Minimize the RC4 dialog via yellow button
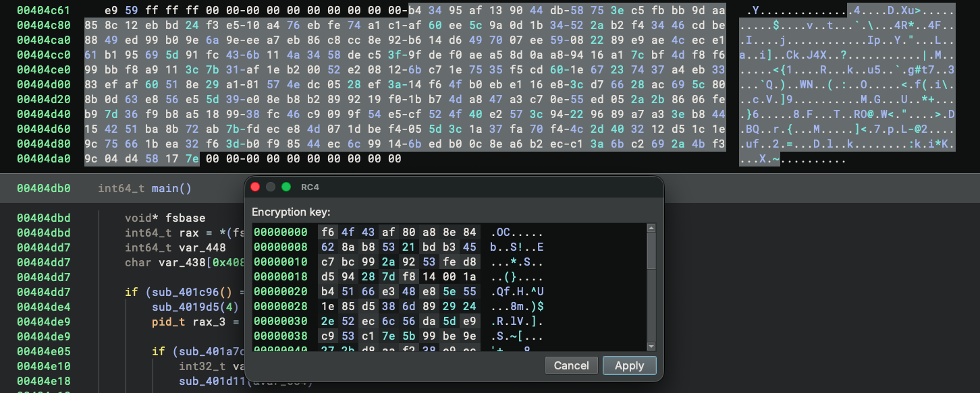The image size is (980, 393). pyautogui.click(x=271, y=187)
